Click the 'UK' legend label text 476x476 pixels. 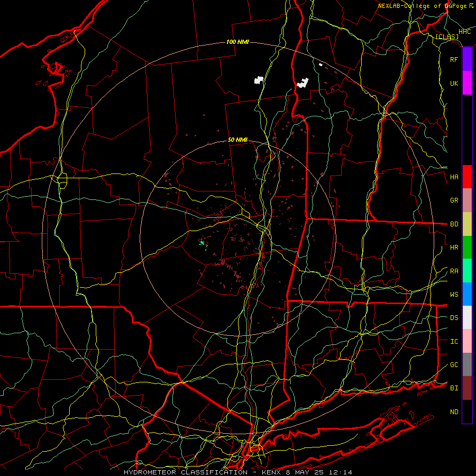click(454, 83)
